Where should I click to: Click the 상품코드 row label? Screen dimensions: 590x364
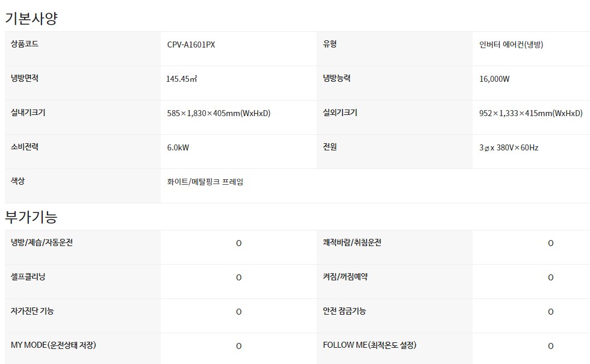coord(25,44)
